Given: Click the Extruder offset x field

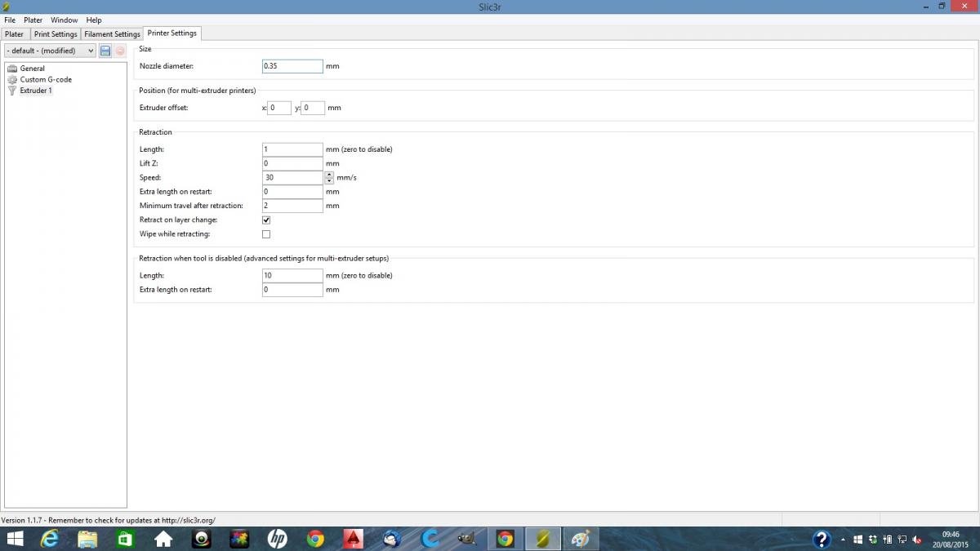Looking at the screenshot, I should 278,108.
